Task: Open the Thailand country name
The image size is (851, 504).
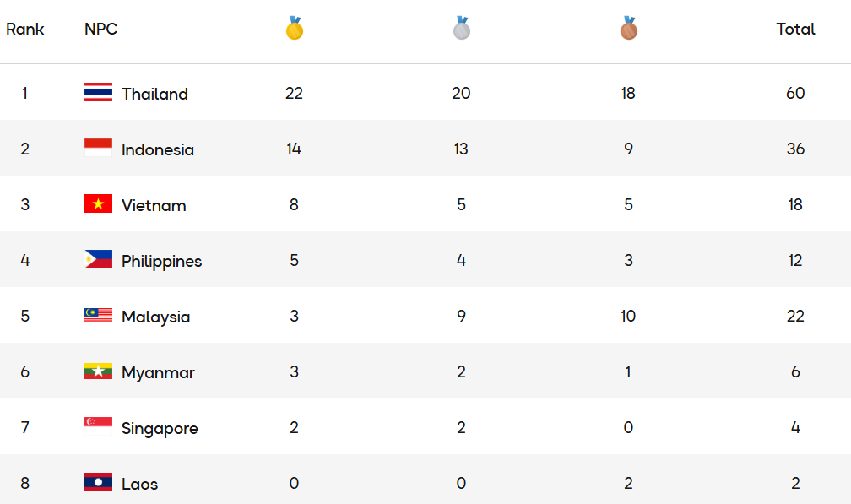Action: pyautogui.click(x=154, y=94)
